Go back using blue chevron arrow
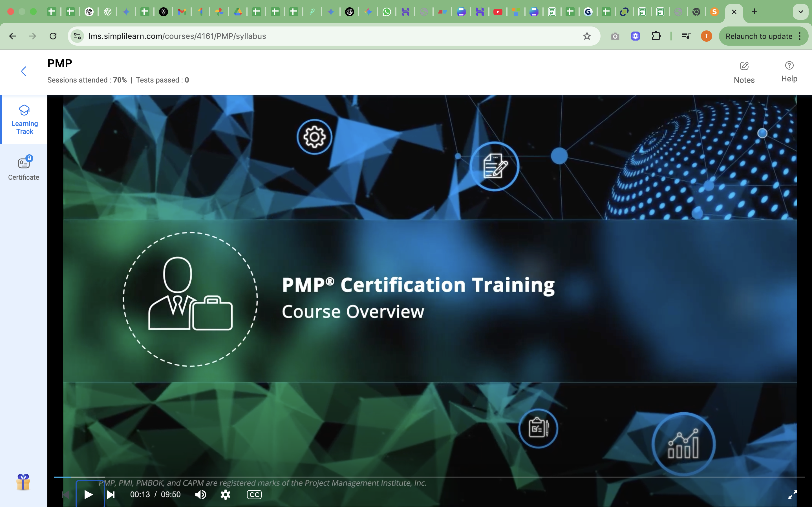This screenshot has height=507, width=812. pos(23,71)
